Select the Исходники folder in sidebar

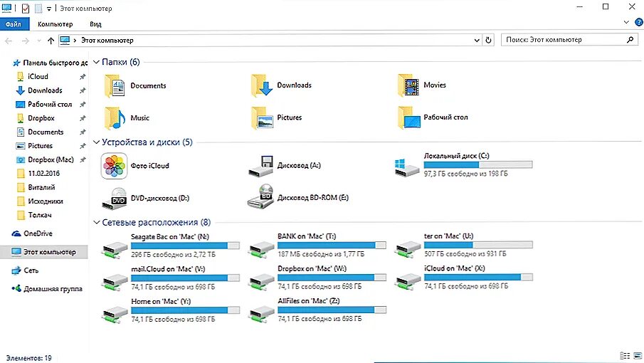(45, 201)
